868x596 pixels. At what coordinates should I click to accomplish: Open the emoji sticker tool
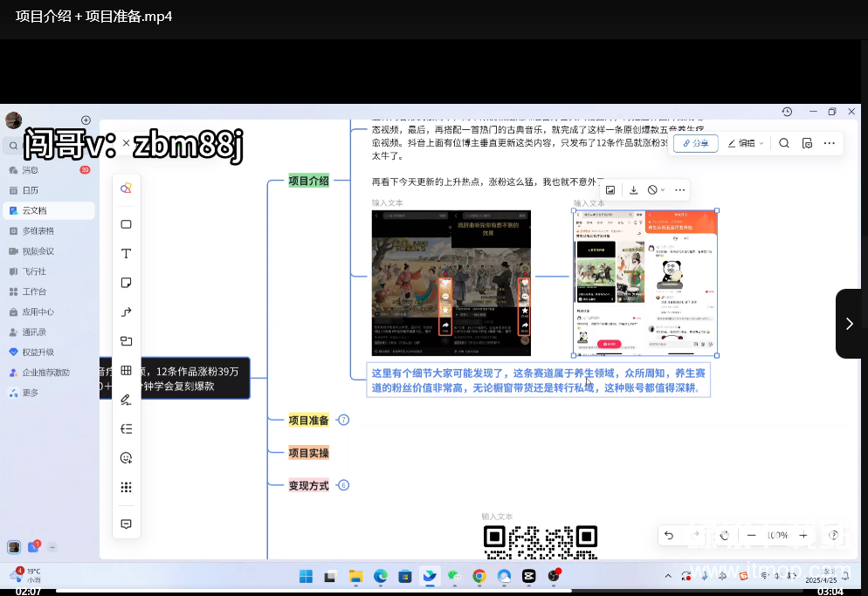(127, 458)
